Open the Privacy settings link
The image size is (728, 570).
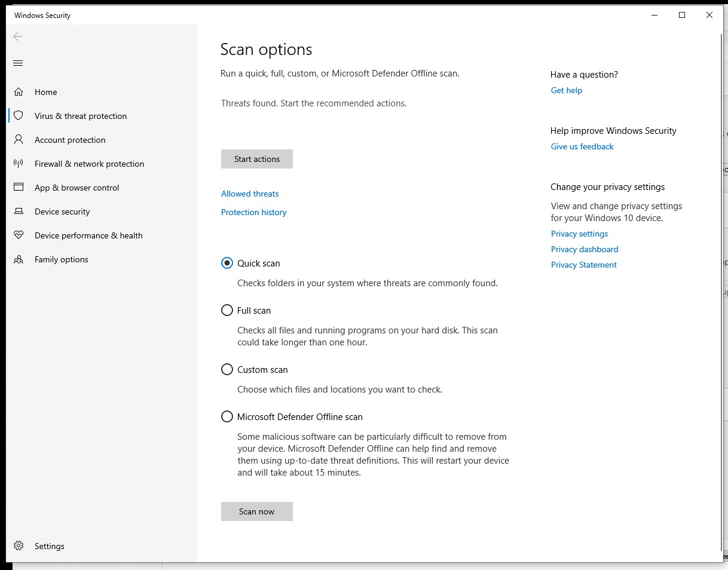[x=580, y=234]
